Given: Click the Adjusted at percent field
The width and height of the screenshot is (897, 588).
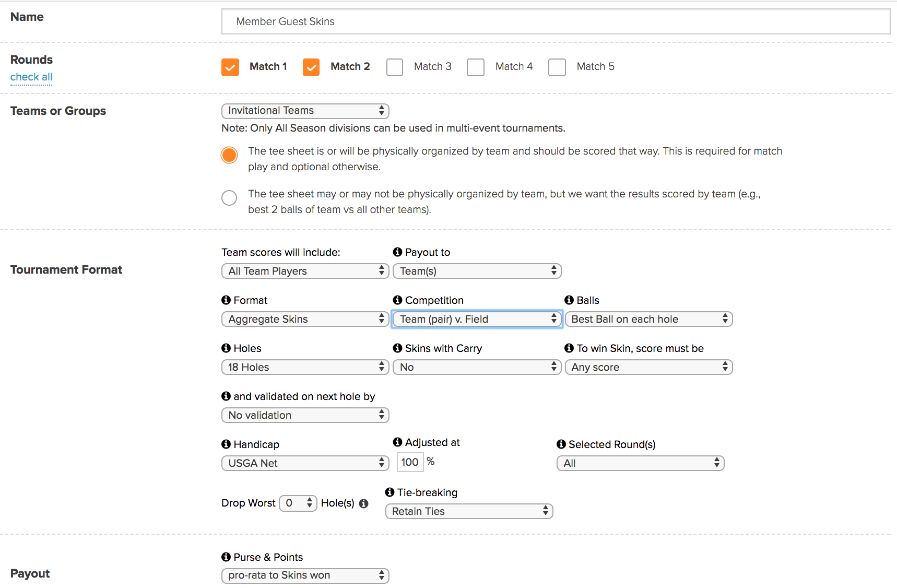Looking at the screenshot, I should [x=410, y=462].
